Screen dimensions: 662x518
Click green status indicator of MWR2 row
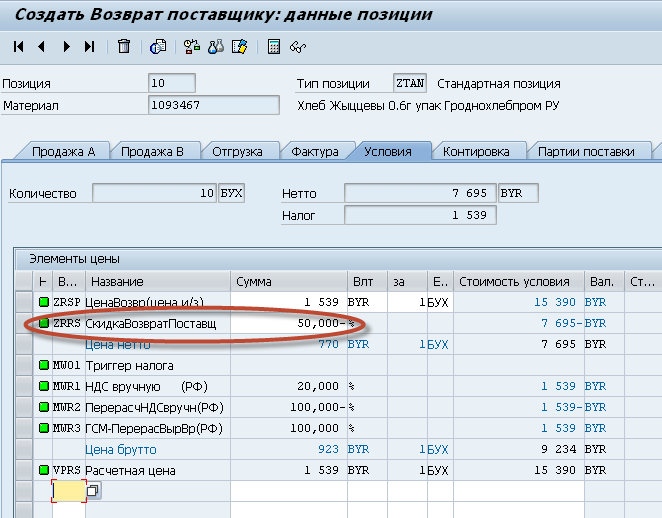[x=43, y=407]
